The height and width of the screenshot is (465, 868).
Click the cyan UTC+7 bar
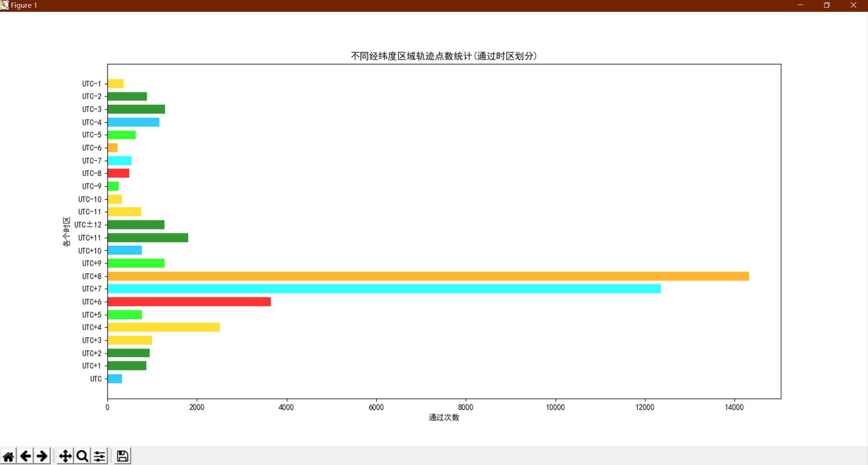click(384, 289)
